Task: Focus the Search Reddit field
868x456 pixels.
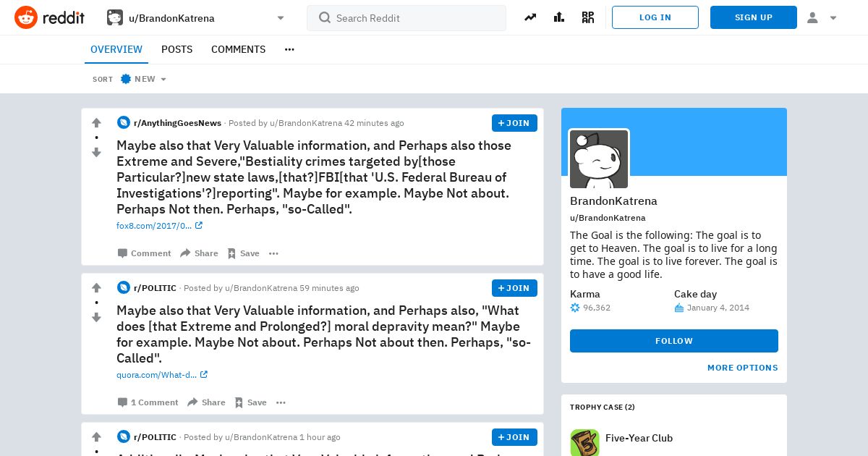Action: pyautogui.click(x=407, y=18)
